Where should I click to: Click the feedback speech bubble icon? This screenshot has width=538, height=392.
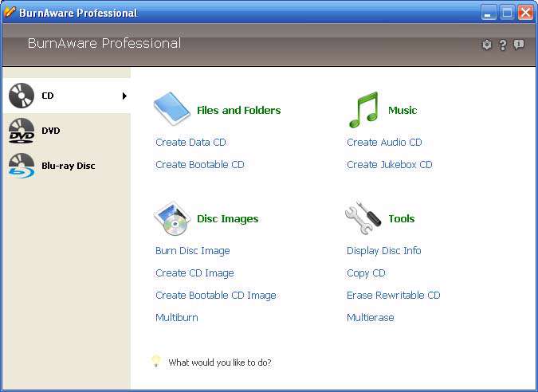click(518, 45)
